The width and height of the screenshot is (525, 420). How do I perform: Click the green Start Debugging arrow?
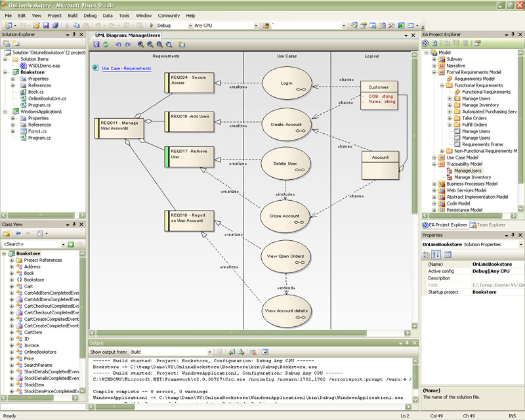coord(152,26)
